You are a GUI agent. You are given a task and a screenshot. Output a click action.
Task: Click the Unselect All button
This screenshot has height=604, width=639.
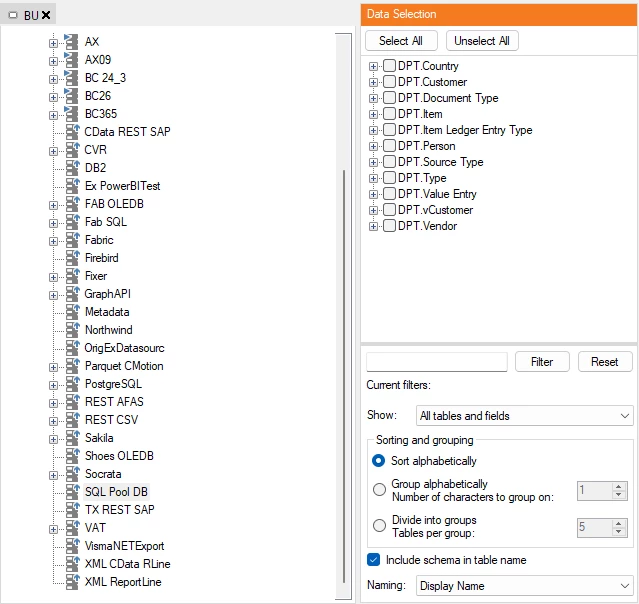482,41
